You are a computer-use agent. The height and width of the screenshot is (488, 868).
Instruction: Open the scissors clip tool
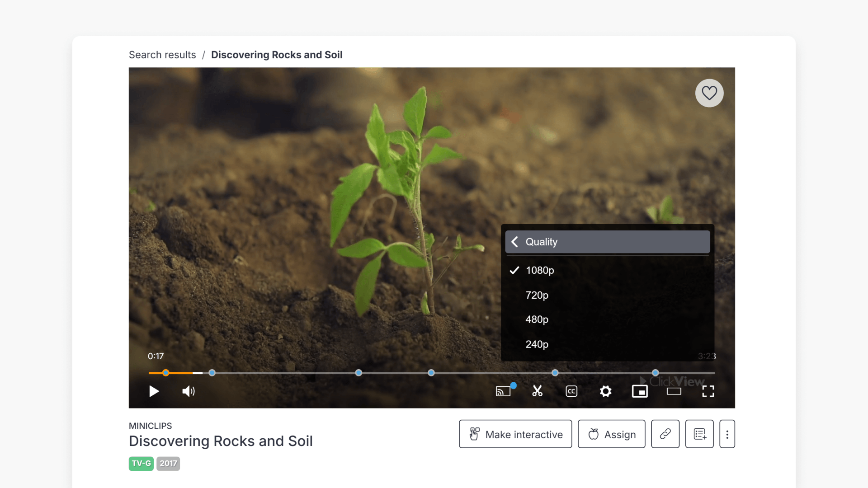pyautogui.click(x=537, y=391)
